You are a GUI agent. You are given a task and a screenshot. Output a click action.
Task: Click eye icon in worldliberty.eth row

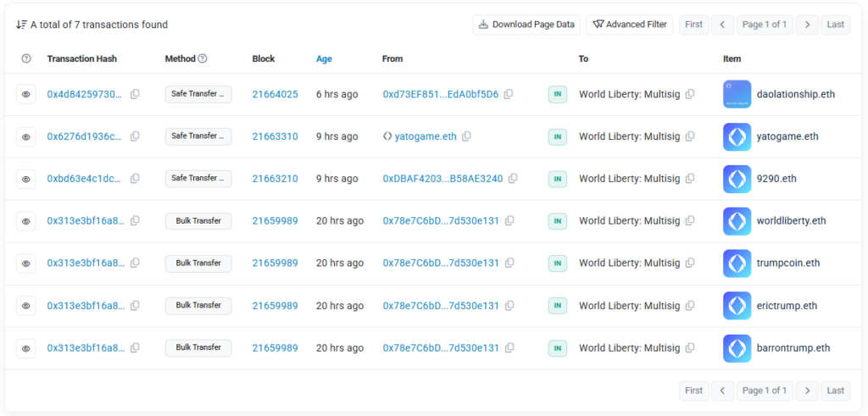[26, 221]
